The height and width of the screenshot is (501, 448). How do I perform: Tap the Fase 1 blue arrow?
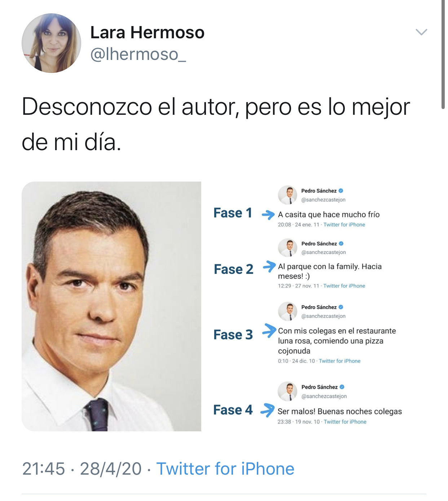coord(268,215)
